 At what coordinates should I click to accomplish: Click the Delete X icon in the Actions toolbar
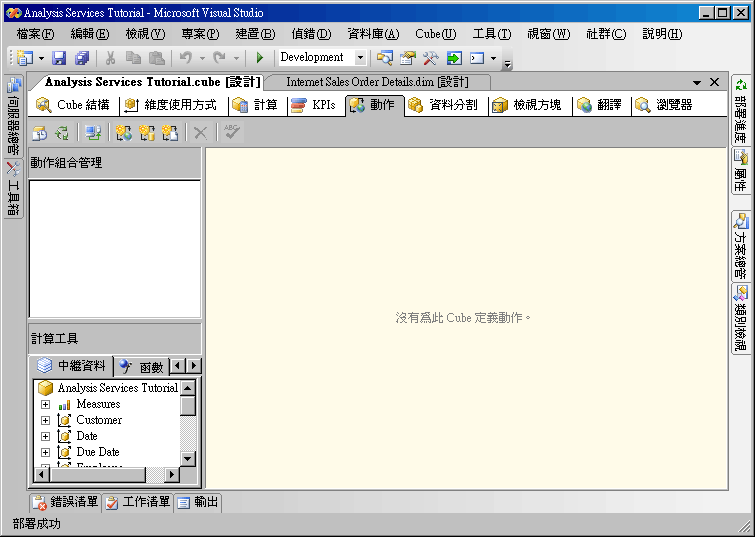pyautogui.click(x=200, y=133)
